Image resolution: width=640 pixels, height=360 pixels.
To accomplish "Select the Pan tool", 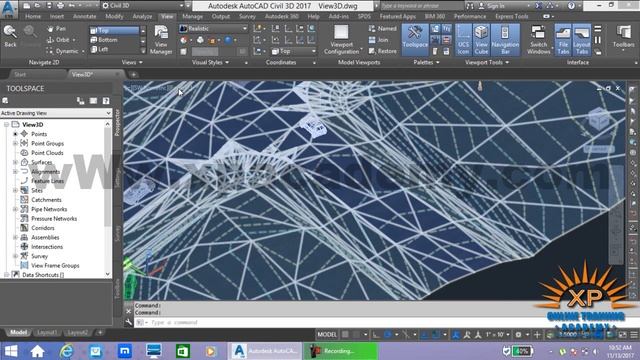I will tap(56, 29).
